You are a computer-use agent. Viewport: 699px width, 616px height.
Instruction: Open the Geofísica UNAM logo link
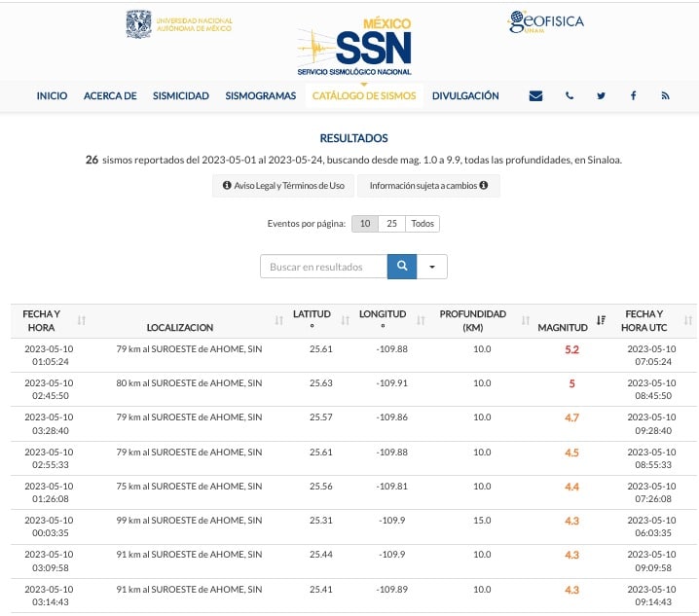(546, 21)
